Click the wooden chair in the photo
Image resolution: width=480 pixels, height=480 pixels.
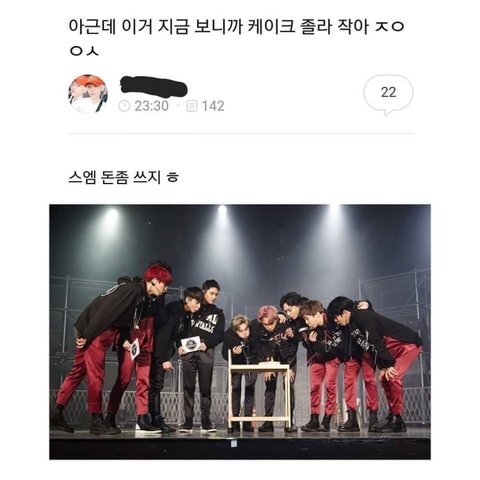click(x=259, y=390)
